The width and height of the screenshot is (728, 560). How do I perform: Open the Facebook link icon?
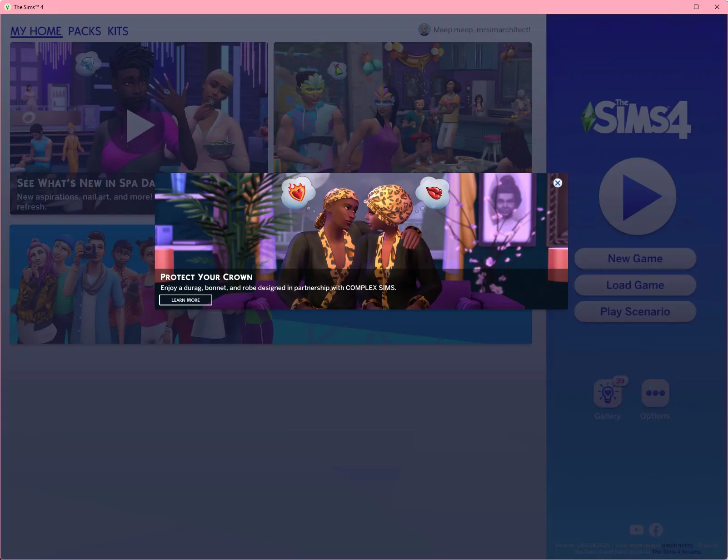click(x=656, y=530)
